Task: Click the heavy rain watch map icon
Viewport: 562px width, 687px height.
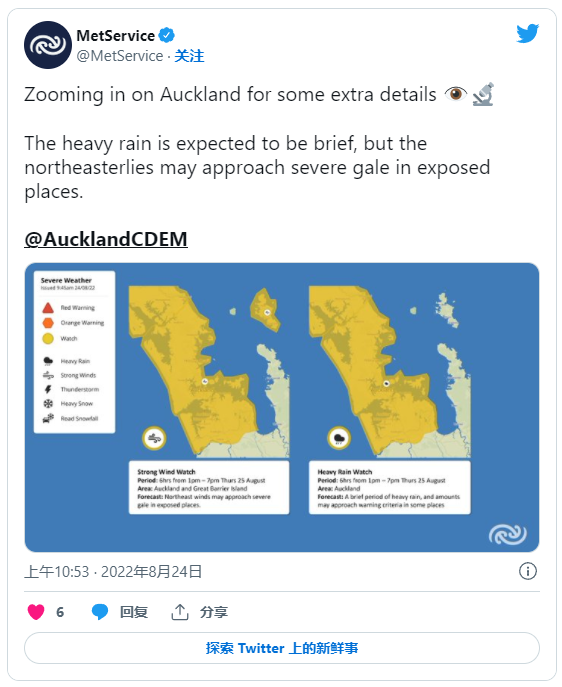Action: point(339,438)
